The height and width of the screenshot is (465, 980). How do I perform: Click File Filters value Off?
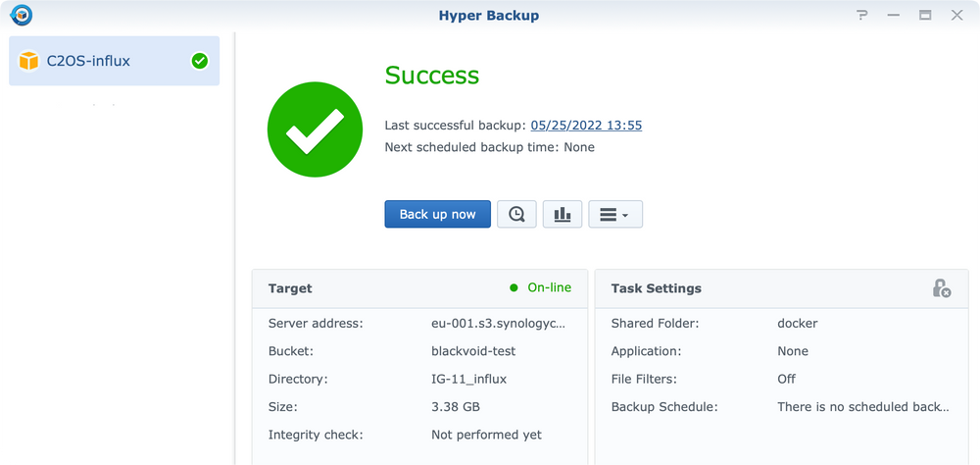786,379
